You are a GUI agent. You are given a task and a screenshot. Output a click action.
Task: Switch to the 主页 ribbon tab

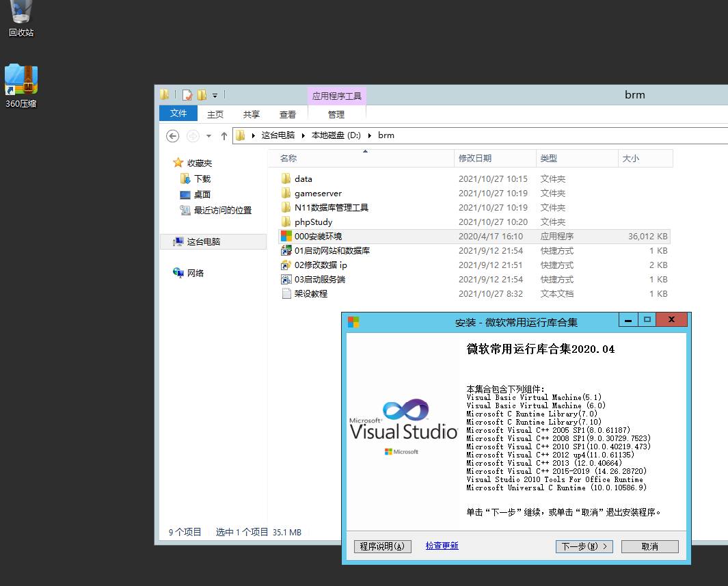pos(215,114)
